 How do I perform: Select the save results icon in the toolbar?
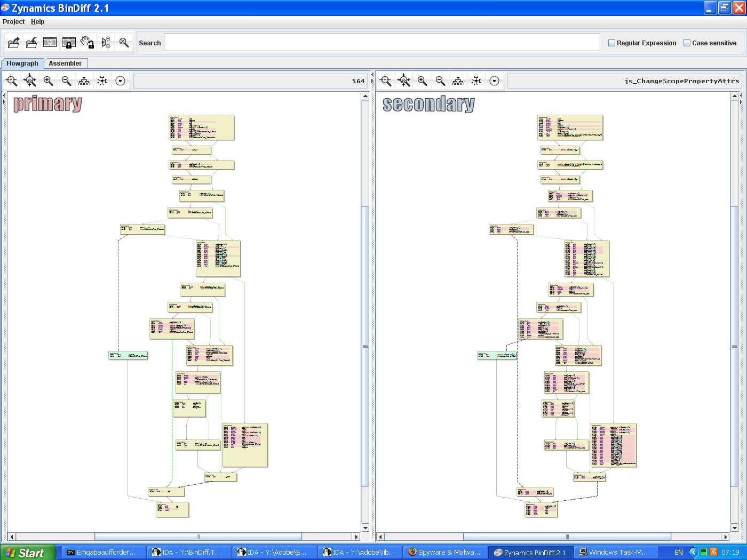point(31,42)
